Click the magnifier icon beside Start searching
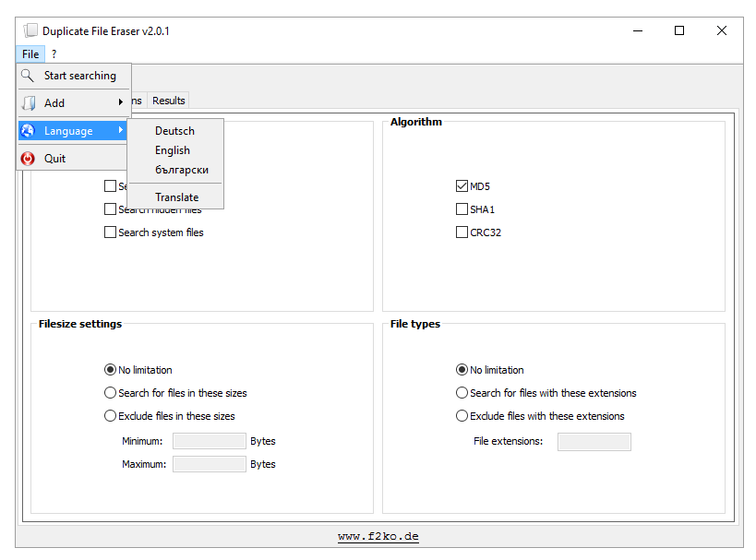This screenshot has height=560, width=756. [28, 76]
